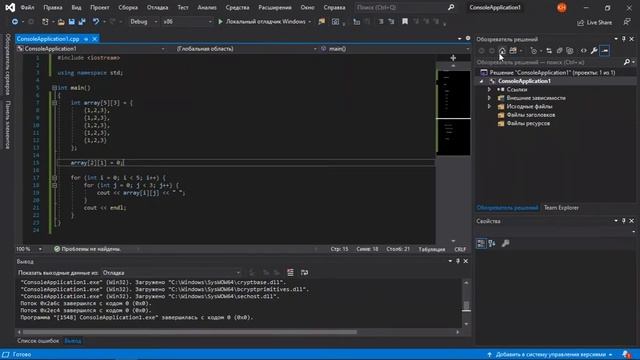Close the ConsoleApplication1.cpp tab
This screenshot has width=640, height=360.
point(95,39)
